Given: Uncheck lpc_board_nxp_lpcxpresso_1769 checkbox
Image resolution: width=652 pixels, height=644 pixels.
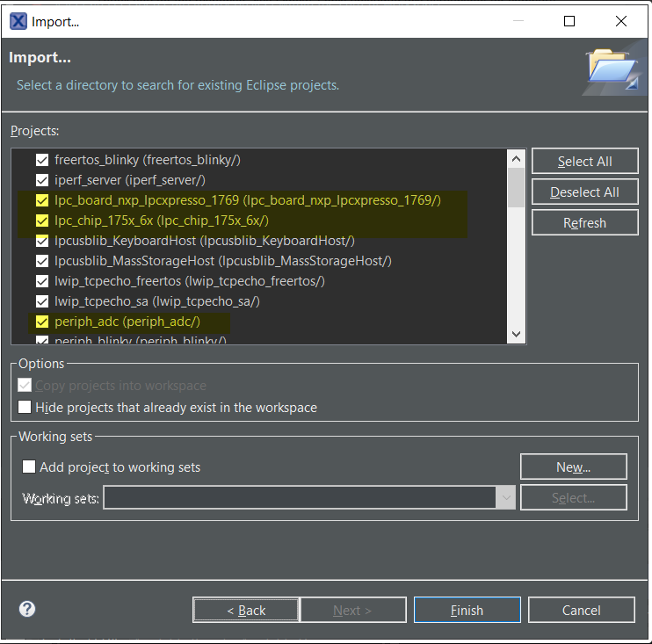Looking at the screenshot, I should (x=42, y=200).
